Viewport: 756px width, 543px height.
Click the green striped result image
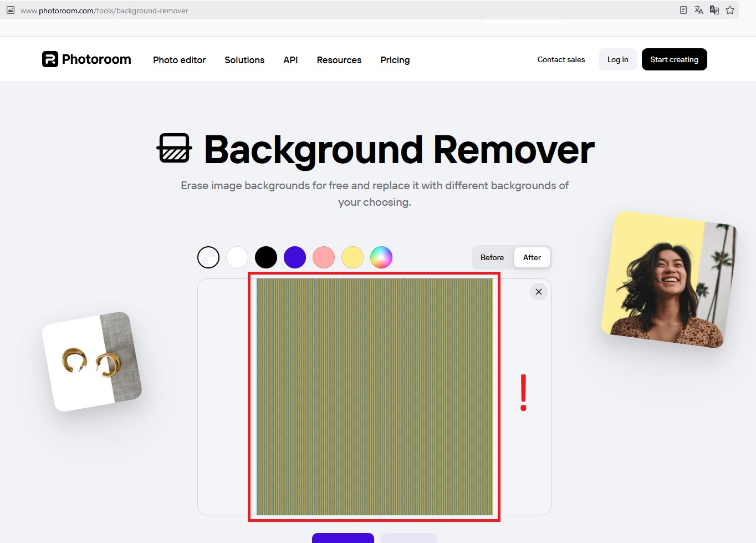[374, 397]
